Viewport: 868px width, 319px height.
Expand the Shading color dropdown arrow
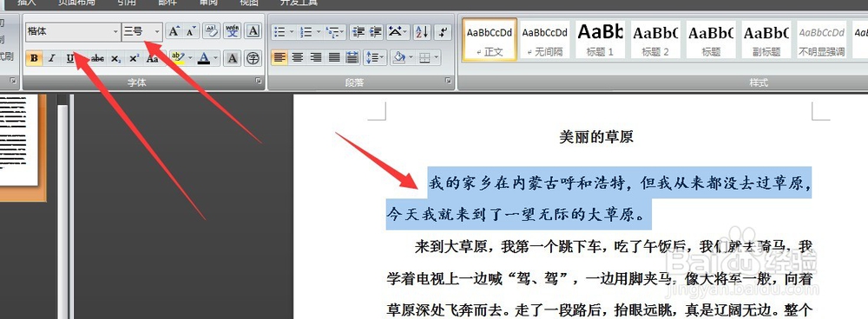click(411, 57)
